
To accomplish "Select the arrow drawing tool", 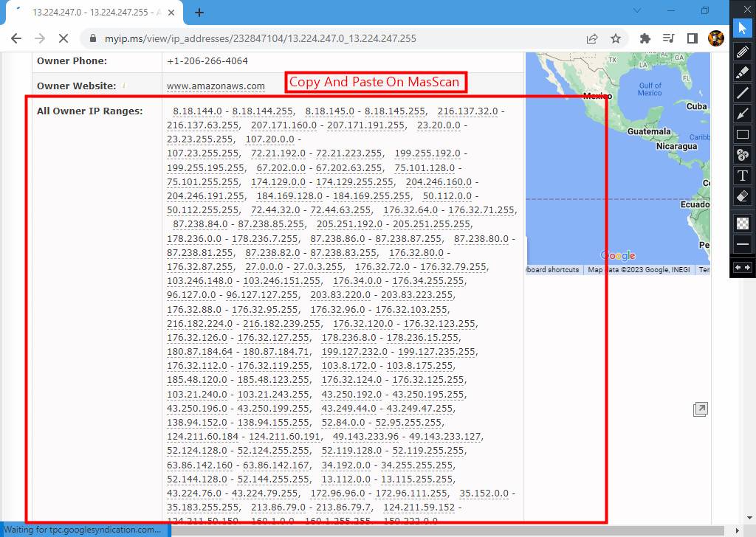I will coord(743,114).
